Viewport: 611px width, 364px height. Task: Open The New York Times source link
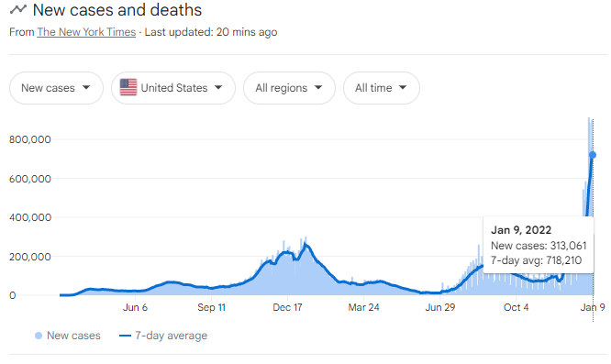(x=86, y=32)
